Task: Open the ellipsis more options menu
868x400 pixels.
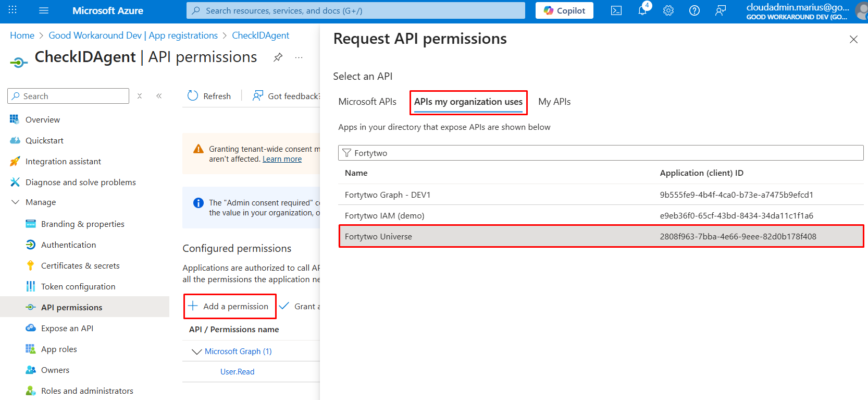Action: click(299, 57)
